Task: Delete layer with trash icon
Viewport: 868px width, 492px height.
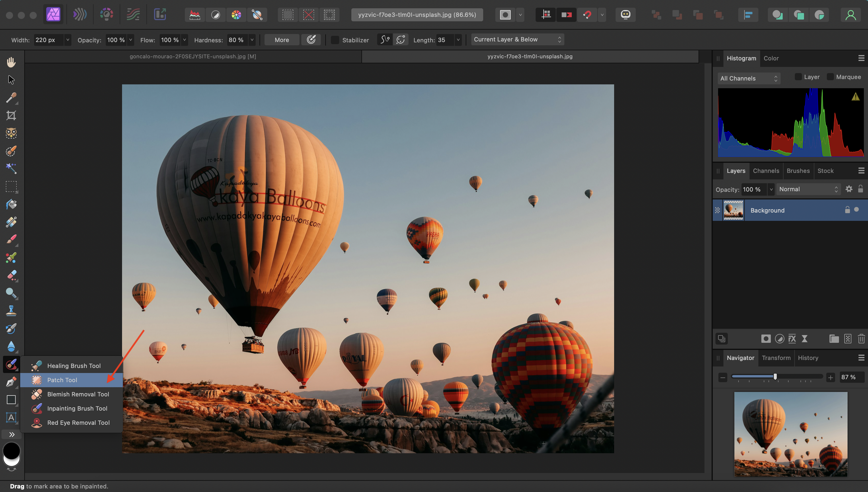Action: pos(861,339)
